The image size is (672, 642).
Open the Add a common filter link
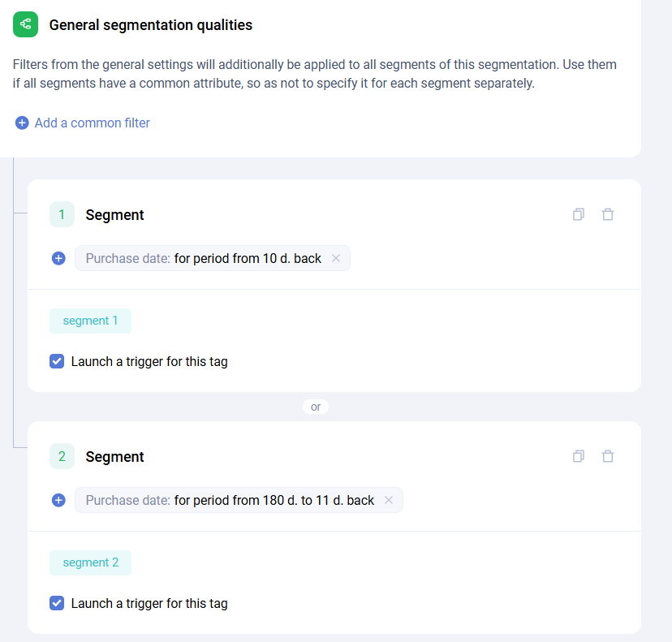click(x=92, y=123)
